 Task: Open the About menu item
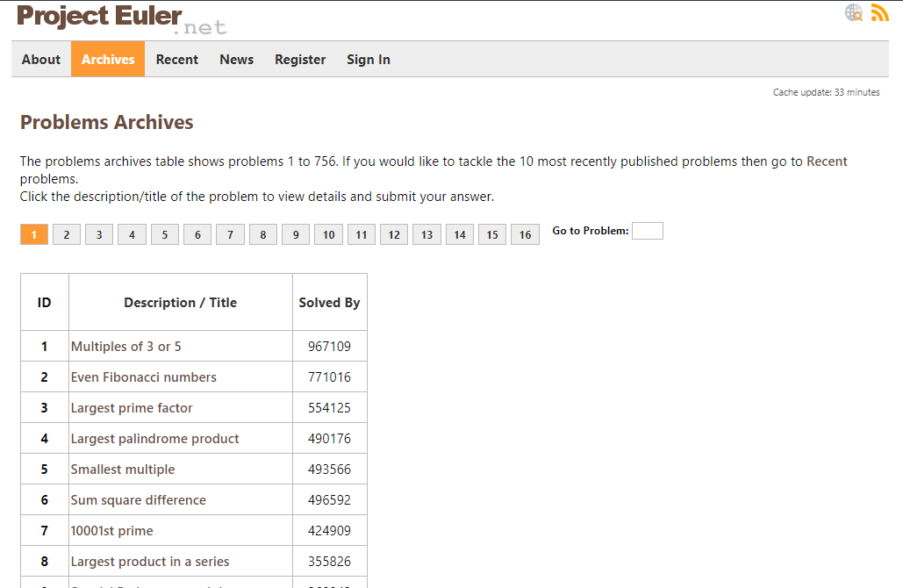pyautogui.click(x=41, y=60)
